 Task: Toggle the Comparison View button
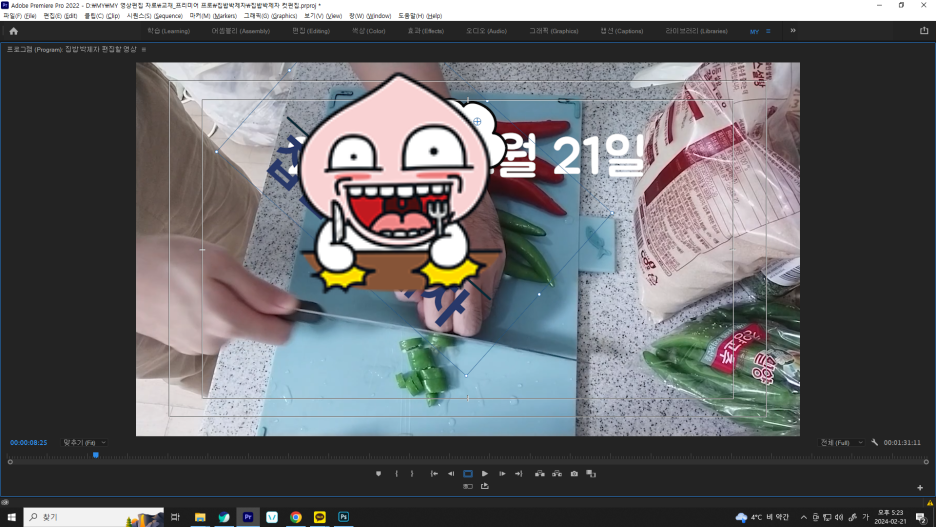(591, 474)
